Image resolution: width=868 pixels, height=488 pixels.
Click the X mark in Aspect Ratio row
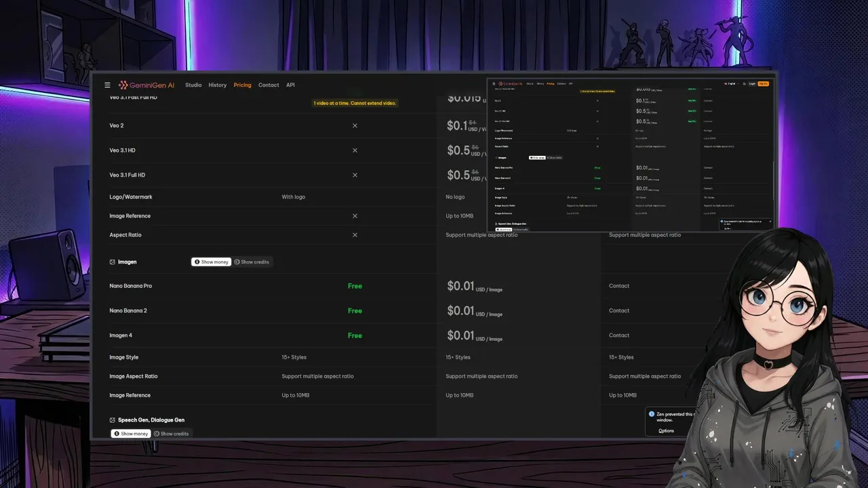coord(355,235)
